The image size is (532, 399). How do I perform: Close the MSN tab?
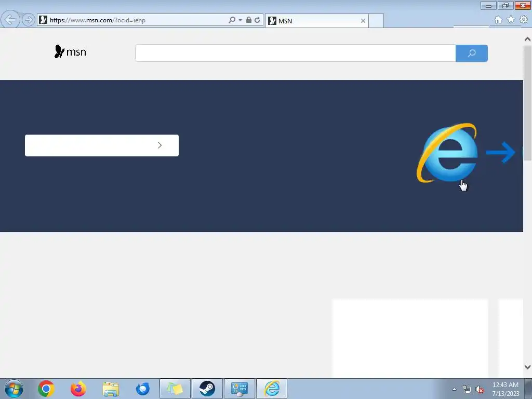(363, 21)
